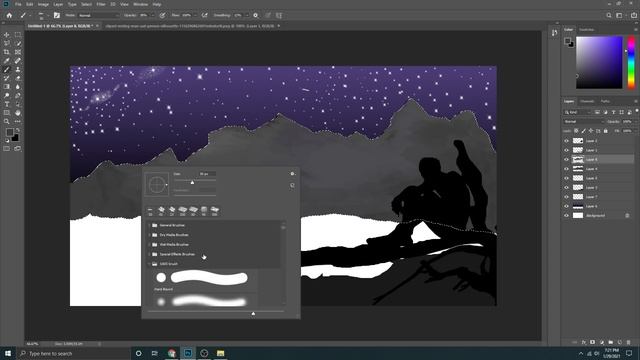
Task: Select the Move tool
Action: [x=7, y=35]
